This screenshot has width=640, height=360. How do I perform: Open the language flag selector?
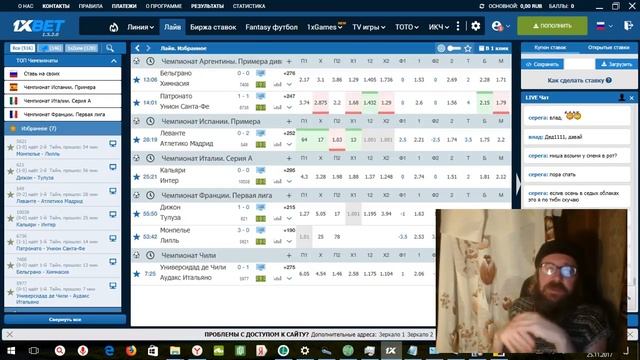pyautogui.click(x=604, y=26)
